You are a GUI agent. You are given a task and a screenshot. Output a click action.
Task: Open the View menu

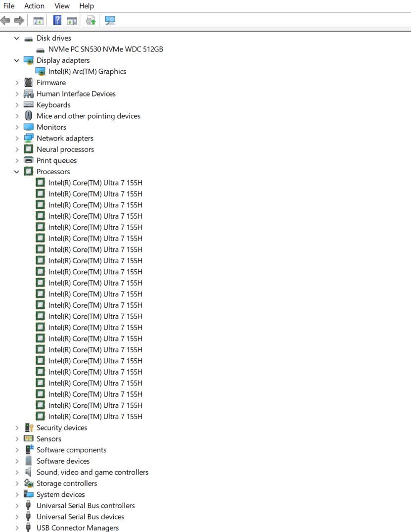tap(62, 6)
